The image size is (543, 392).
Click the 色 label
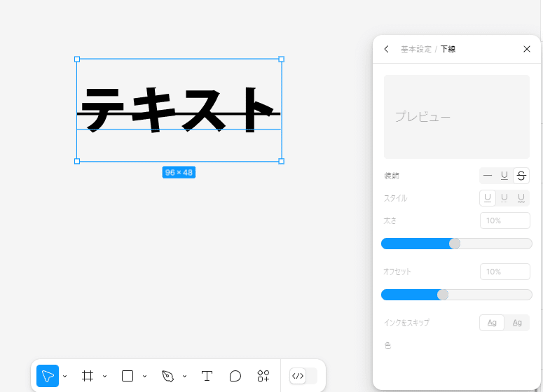388,345
